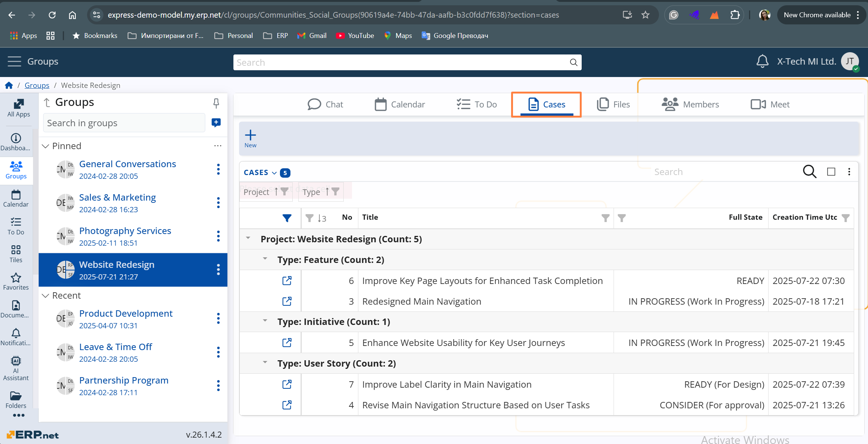Collapse the Pinned groups section
Viewport: 868px width, 444px height.
[x=45, y=146]
